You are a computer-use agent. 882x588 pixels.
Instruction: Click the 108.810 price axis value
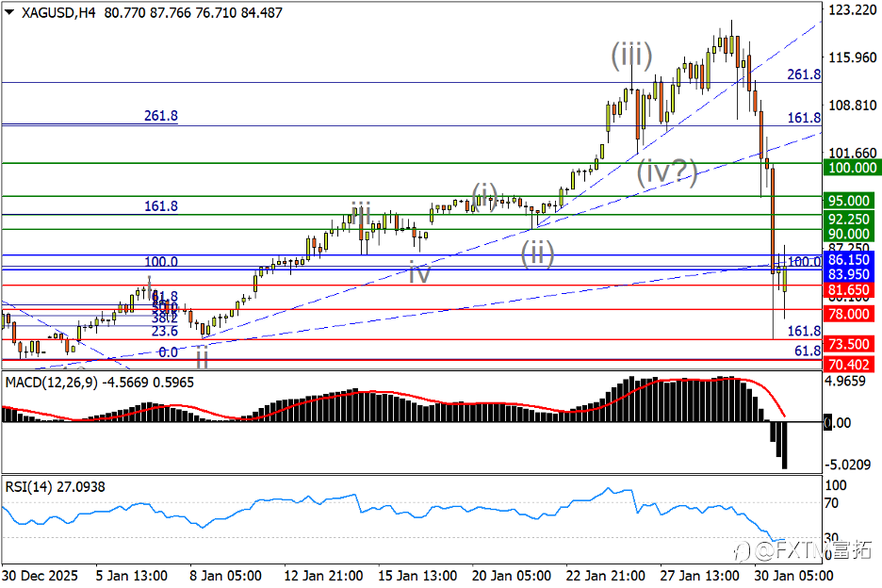pos(852,105)
